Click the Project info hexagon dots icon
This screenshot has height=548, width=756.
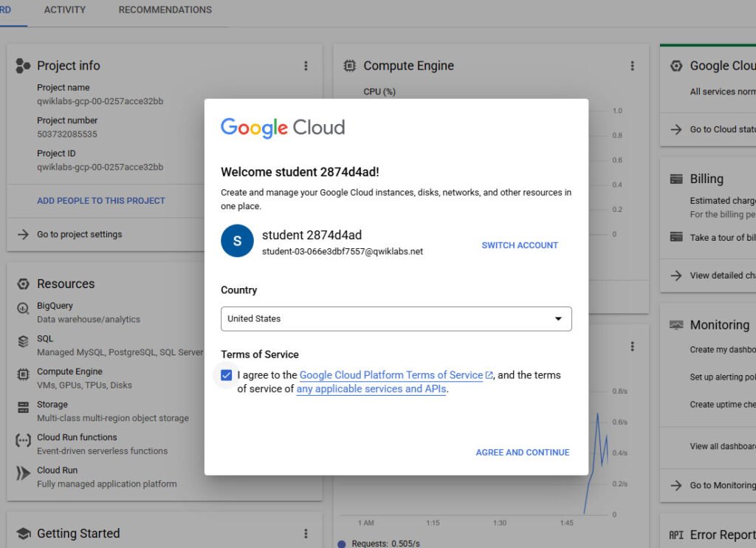click(x=23, y=66)
